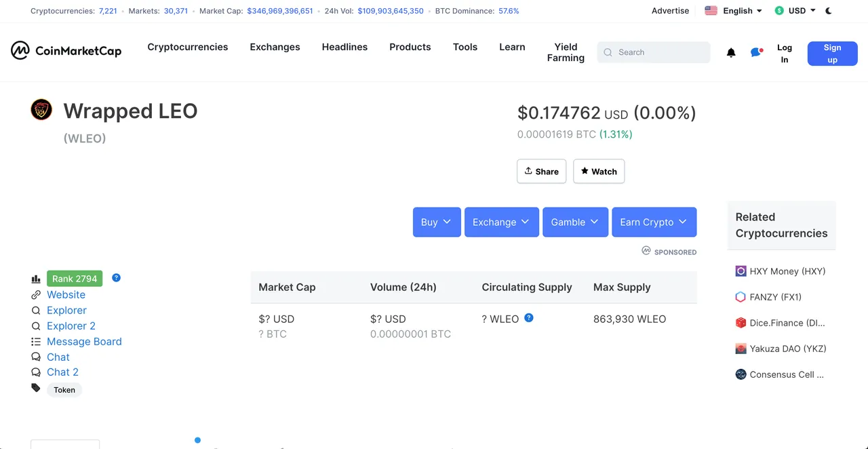Open the Products menu
The image size is (868, 449).
(x=410, y=47)
